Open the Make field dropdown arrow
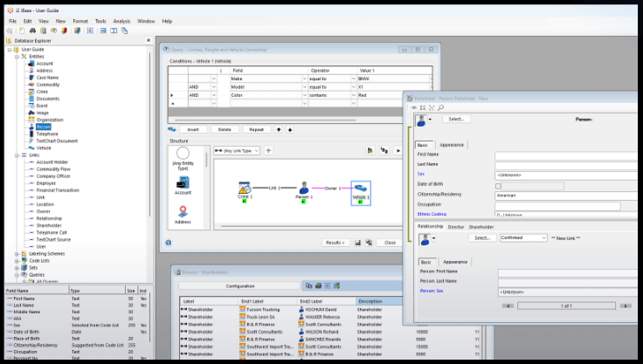This screenshot has width=643, height=364. click(304, 79)
